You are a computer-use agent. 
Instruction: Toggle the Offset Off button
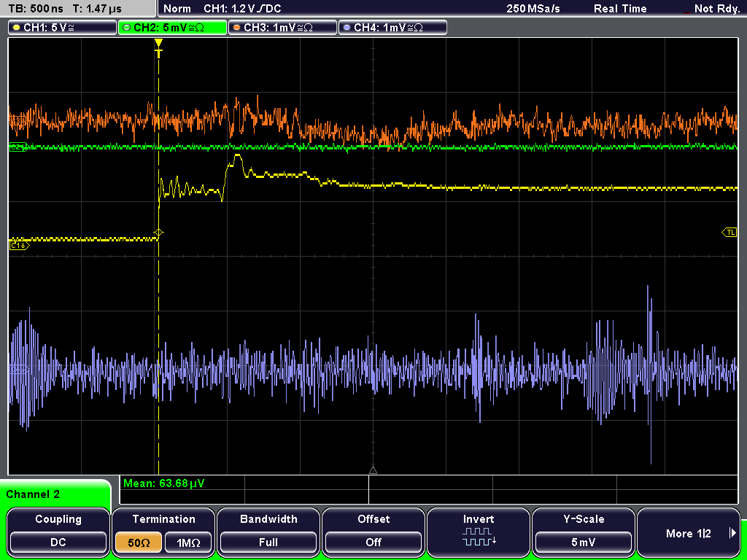tap(373, 532)
